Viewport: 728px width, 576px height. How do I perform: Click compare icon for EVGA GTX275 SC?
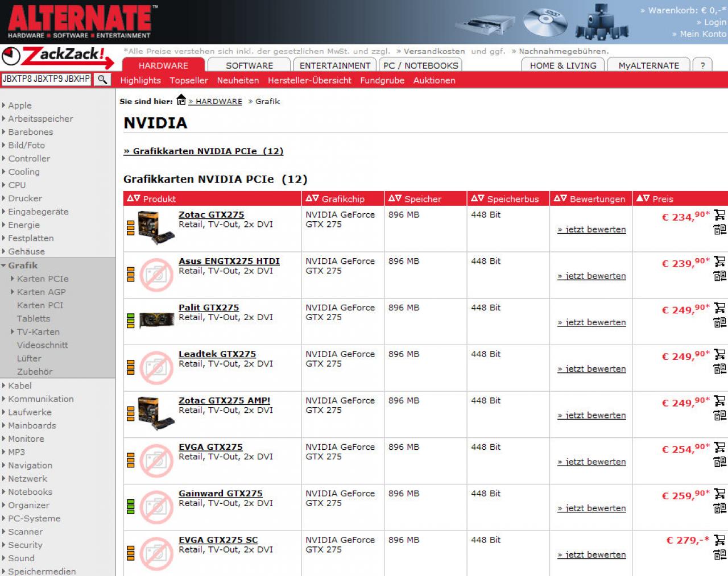pyautogui.click(x=719, y=554)
